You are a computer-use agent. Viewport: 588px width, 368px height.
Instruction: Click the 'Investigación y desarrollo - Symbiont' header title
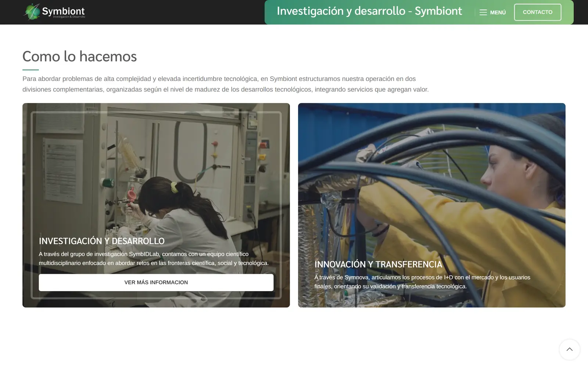(369, 11)
